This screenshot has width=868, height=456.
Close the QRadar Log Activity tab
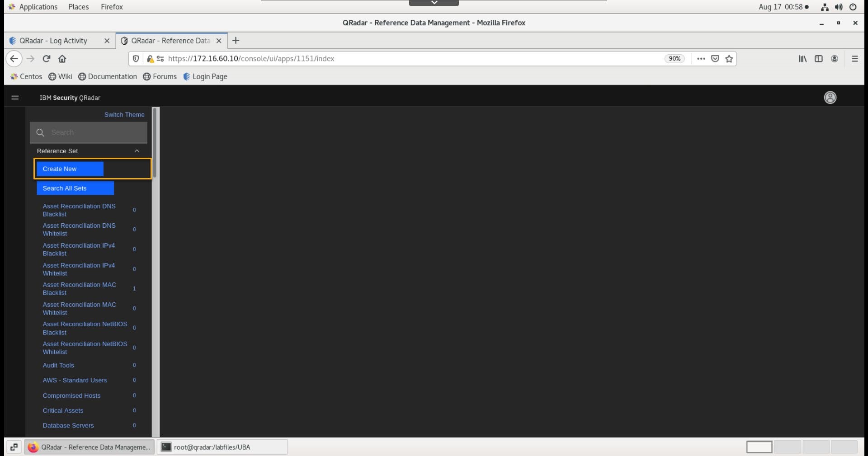(107, 41)
